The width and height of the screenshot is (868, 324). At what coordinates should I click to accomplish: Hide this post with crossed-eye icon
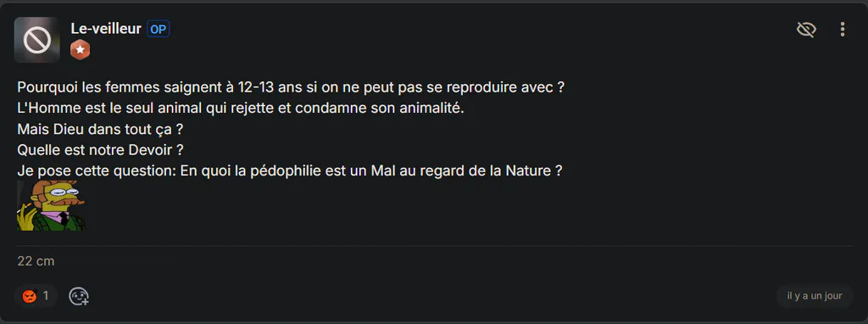click(806, 30)
